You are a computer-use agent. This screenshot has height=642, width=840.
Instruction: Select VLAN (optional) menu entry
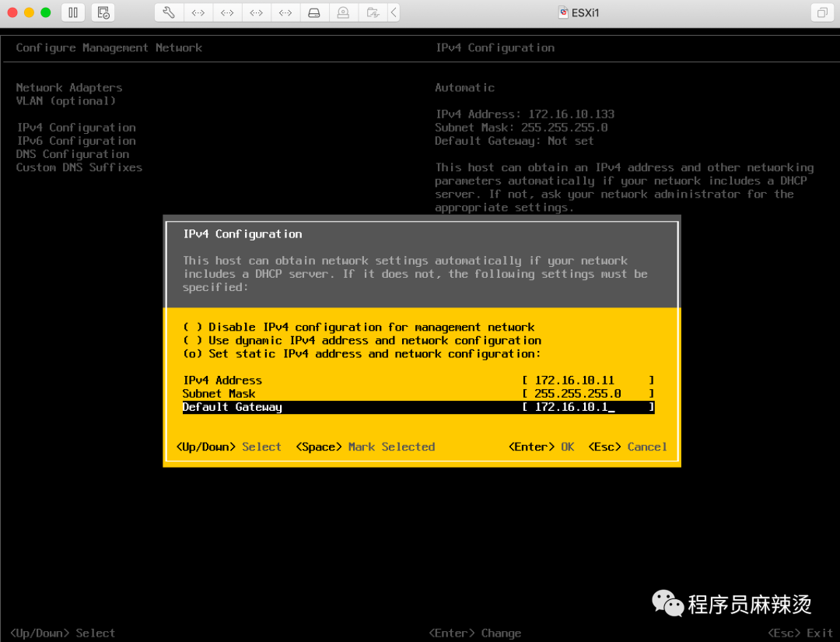tap(65, 100)
